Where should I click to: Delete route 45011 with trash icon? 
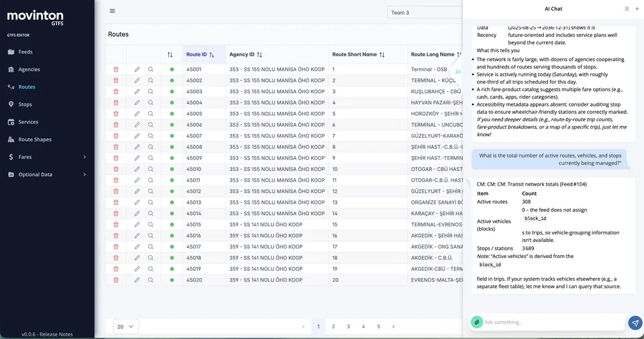point(116,180)
